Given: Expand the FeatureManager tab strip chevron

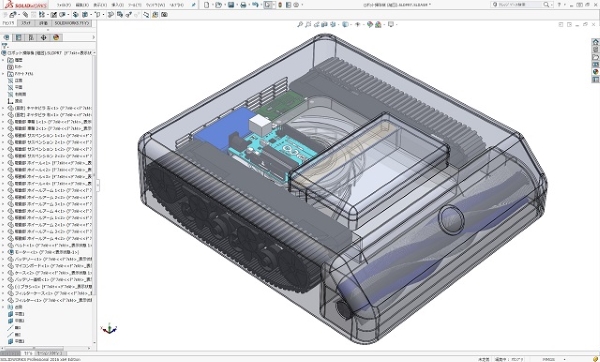Looking at the screenshot, I should point(93,38).
